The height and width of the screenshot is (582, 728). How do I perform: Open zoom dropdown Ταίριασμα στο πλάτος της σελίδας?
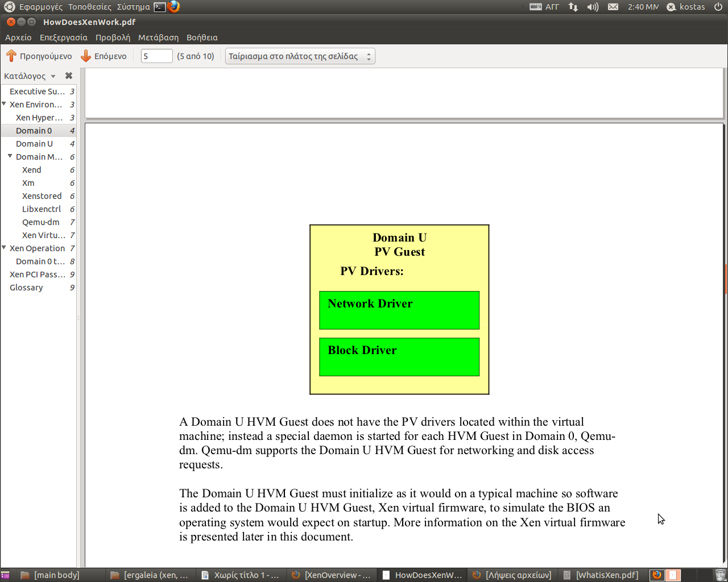click(300, 56)
